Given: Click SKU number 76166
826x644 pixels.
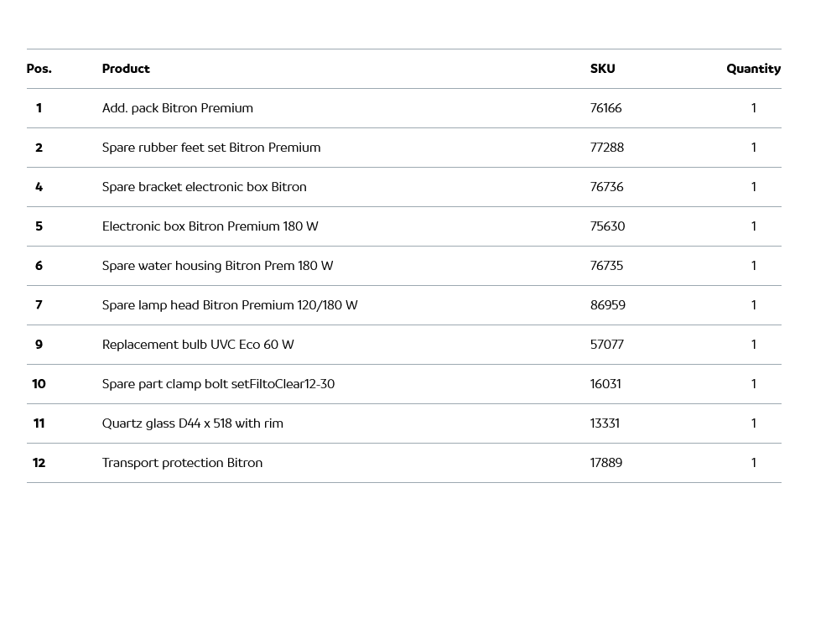Looking at the screenshot, I should (605, 108).
